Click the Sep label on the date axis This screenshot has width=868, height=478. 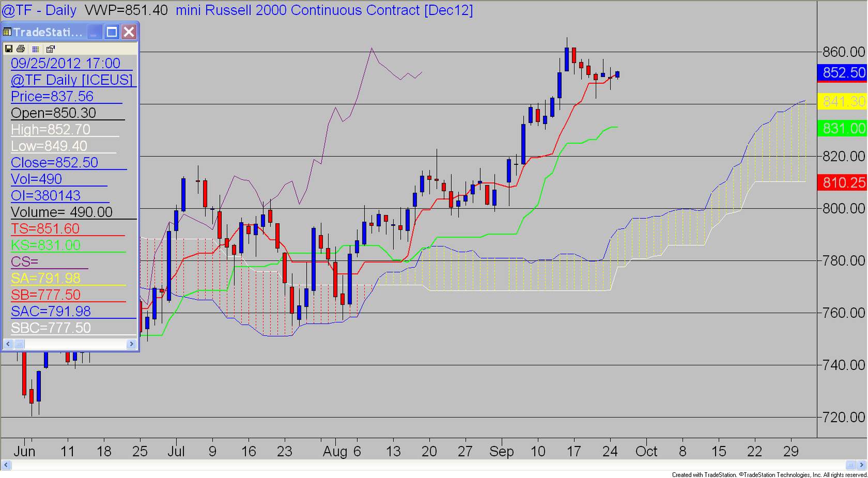click(501, 452)
